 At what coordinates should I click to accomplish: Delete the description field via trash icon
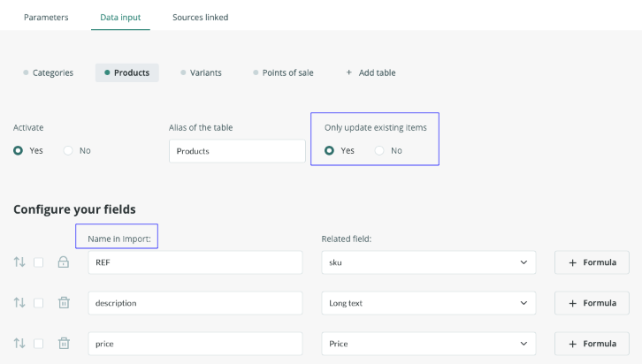[x=64, y=303]
